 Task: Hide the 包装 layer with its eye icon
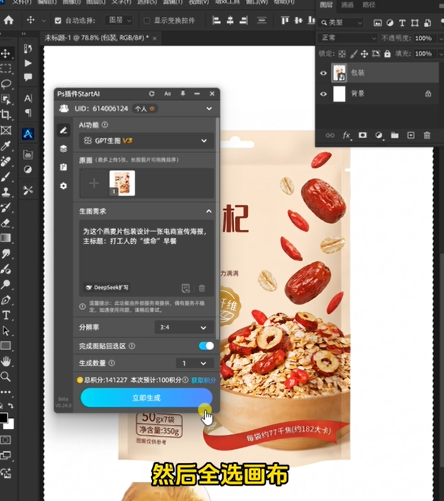tap(323, 73)
